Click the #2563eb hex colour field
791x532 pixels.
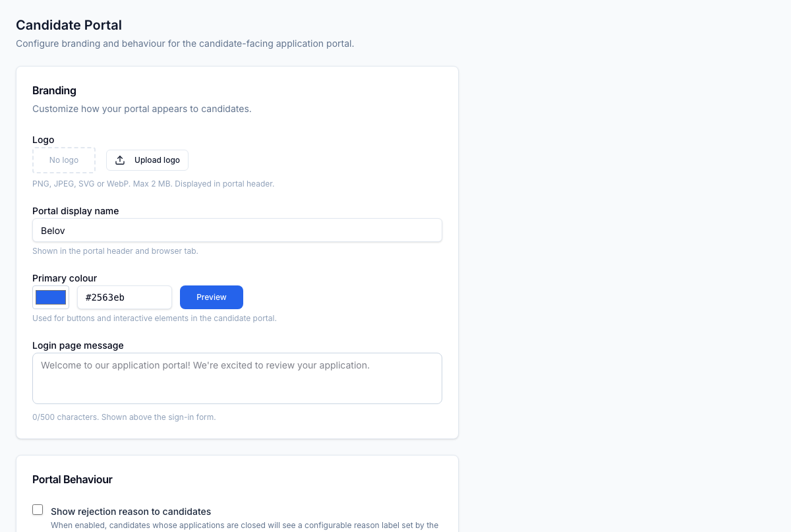[x=125, y=297]
